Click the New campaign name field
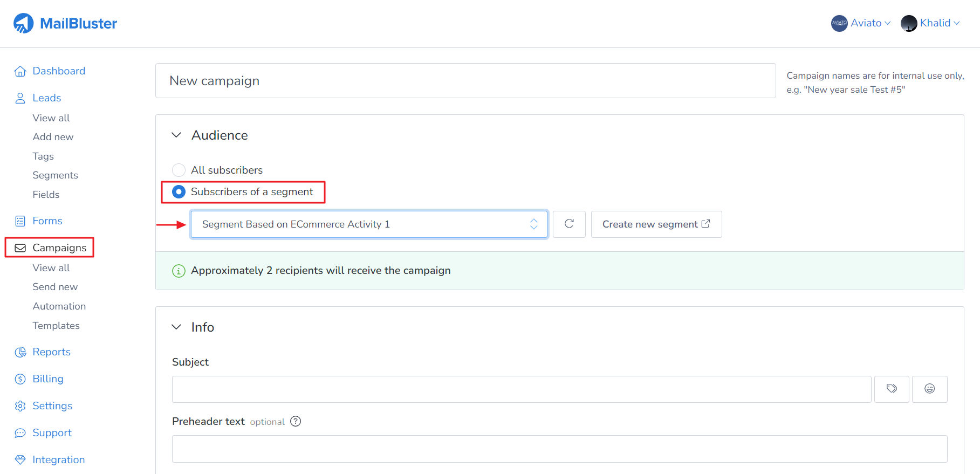The width and height of the screenshot is (980, 474). coord(465,81)
